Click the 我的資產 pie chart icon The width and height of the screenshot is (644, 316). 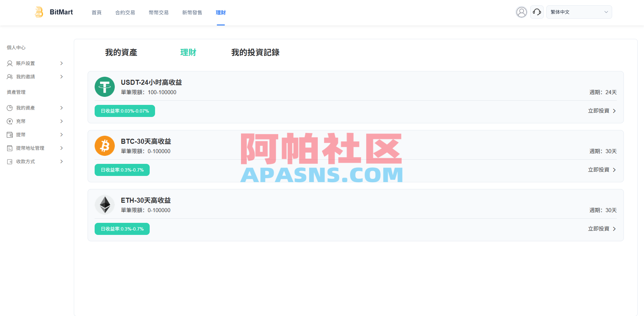(x=10, y=108)
